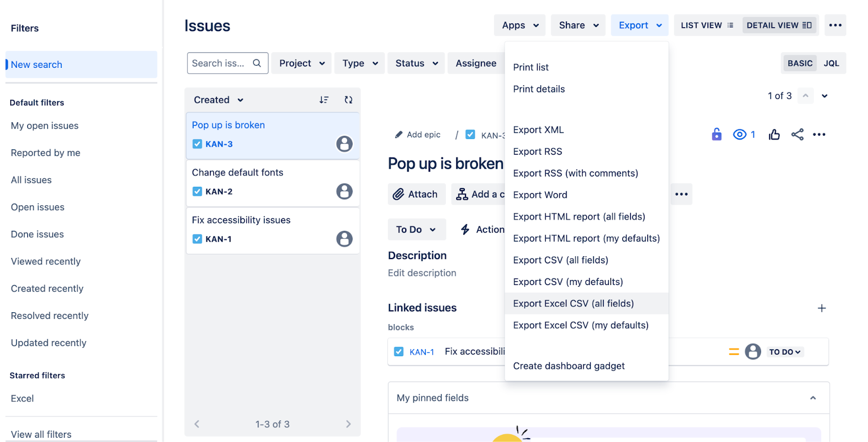Open My open issues filter
Viewport: 868px width, 442px height.
click(x=44, y=126)
